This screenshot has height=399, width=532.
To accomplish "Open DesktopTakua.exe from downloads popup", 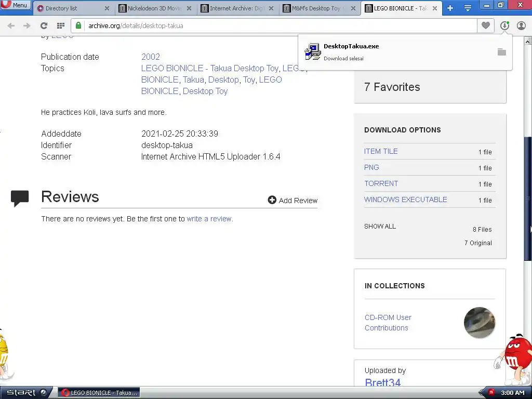I will pos(351,46).
